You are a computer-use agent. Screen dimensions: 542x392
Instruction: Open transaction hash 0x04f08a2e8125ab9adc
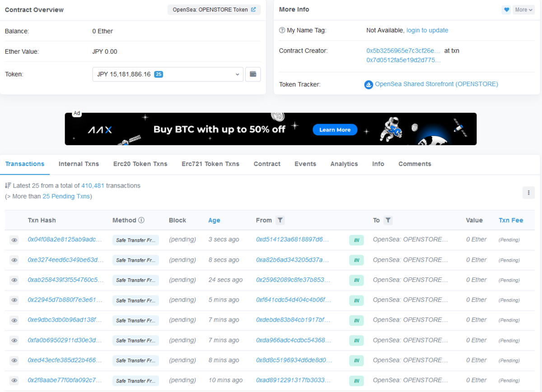point(65,240)
